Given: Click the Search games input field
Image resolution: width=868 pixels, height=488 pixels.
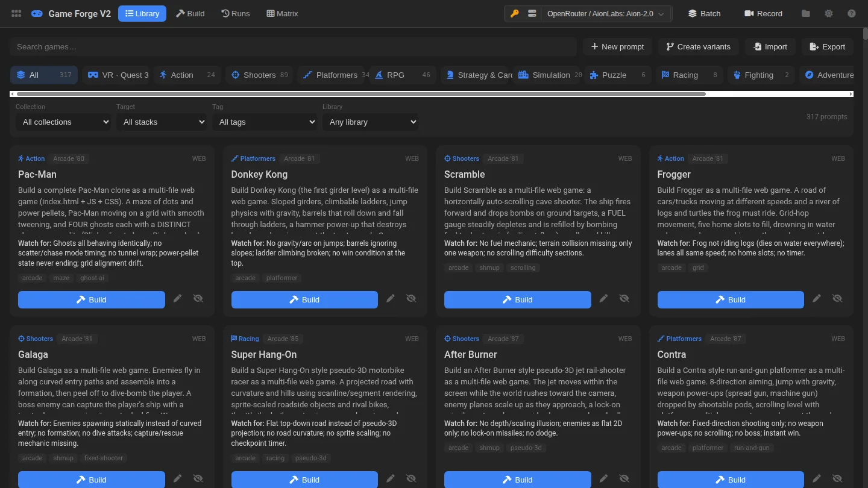Looking at the screenshot, I should tap(292, 46).
